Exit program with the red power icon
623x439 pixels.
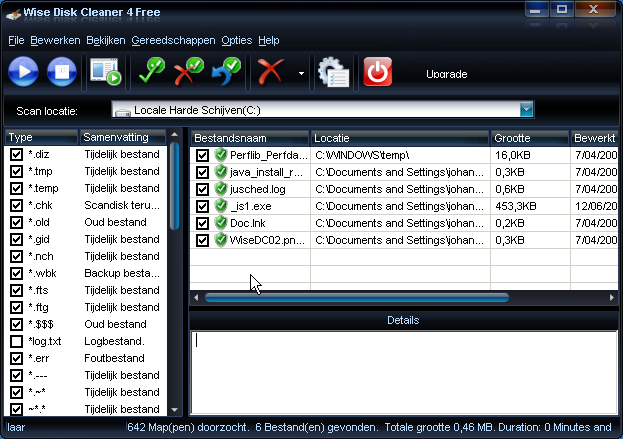pyautogui.click(x=377, y=72)
